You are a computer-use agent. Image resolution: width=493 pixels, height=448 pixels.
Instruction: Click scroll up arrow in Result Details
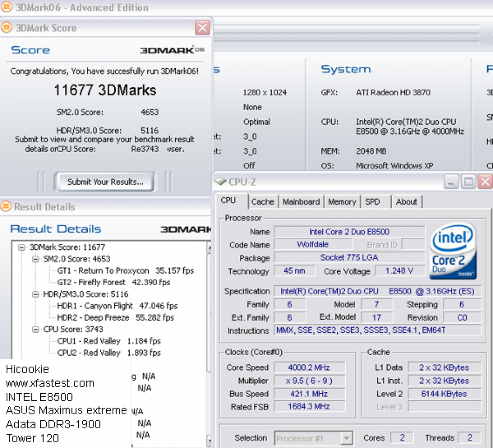209,248
